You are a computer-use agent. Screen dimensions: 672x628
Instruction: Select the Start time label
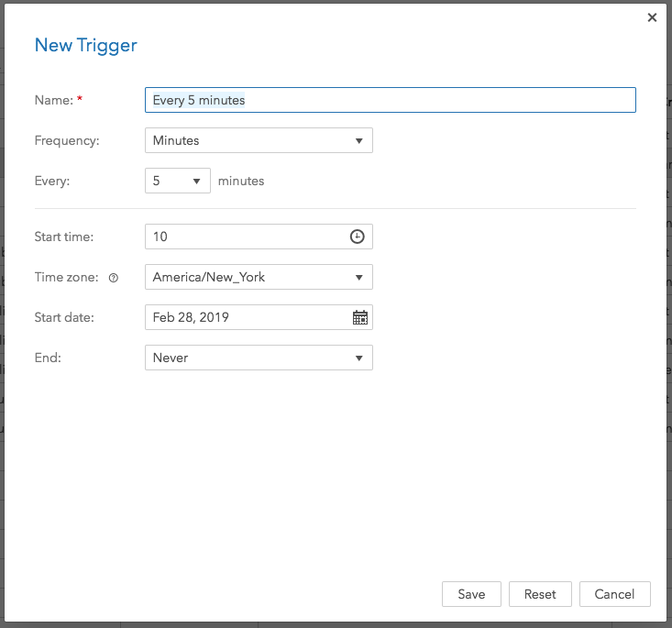pos(64,237)
